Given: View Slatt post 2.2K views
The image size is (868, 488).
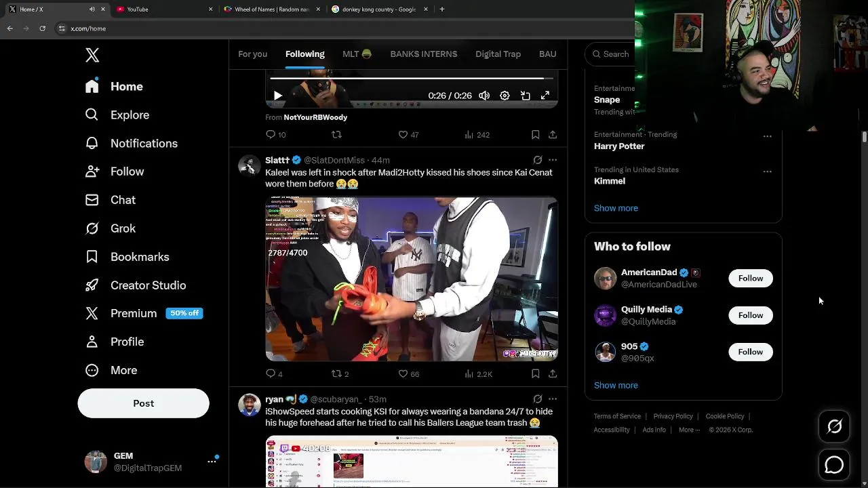Looking at the screenshot, I should pos(478,374).
